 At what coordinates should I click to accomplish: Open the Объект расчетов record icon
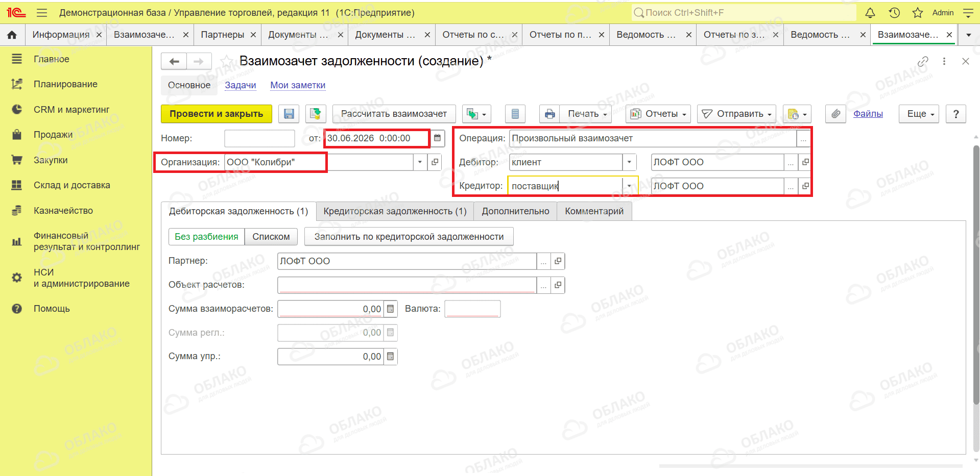[x=558, y=285]
